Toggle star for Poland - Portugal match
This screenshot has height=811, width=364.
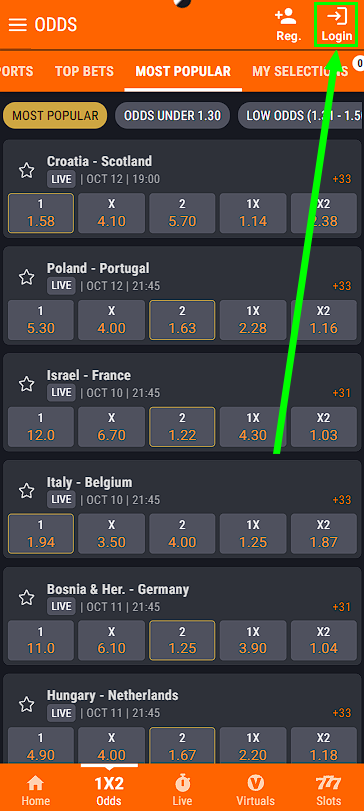pyautogui.click(x=26, y=277)
